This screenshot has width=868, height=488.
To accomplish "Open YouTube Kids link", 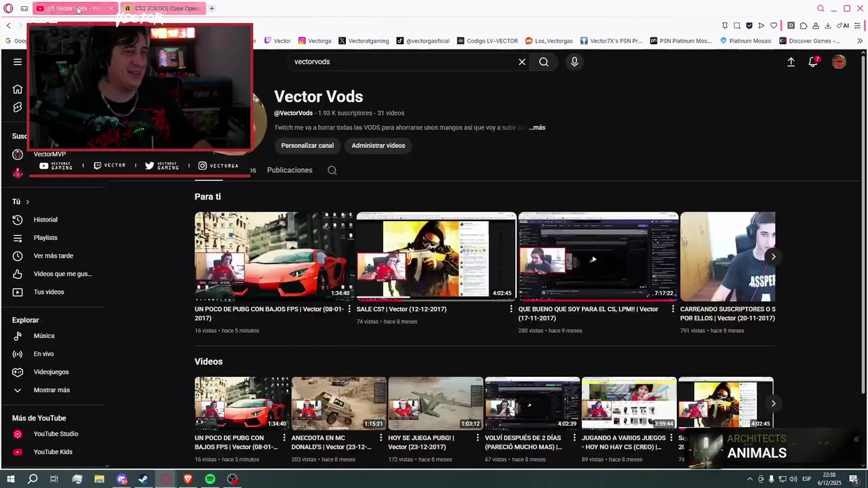I will tap(53, 452).
